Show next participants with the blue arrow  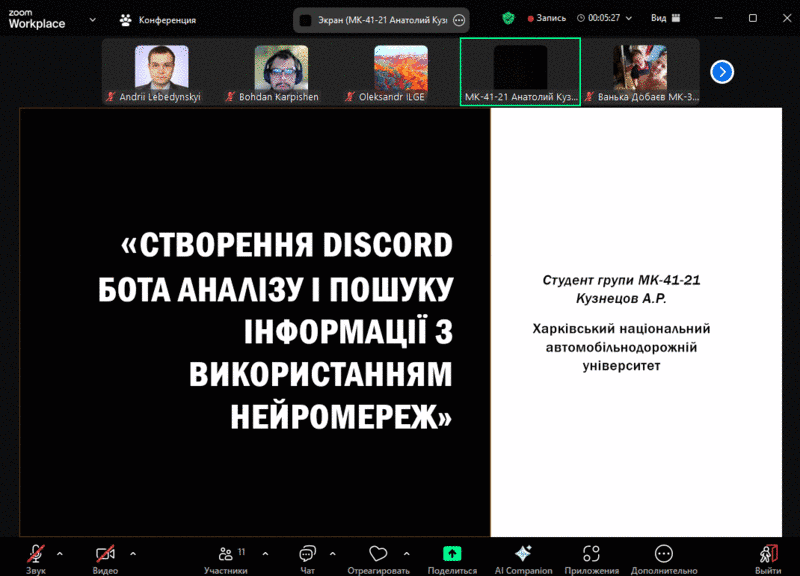pyautogui.click(x=722, y=72)
